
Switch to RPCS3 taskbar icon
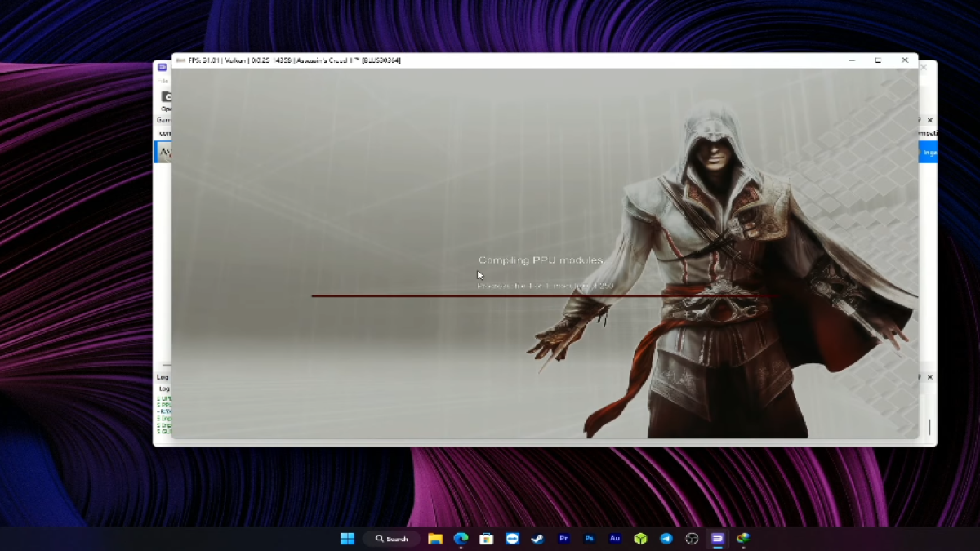718,539
